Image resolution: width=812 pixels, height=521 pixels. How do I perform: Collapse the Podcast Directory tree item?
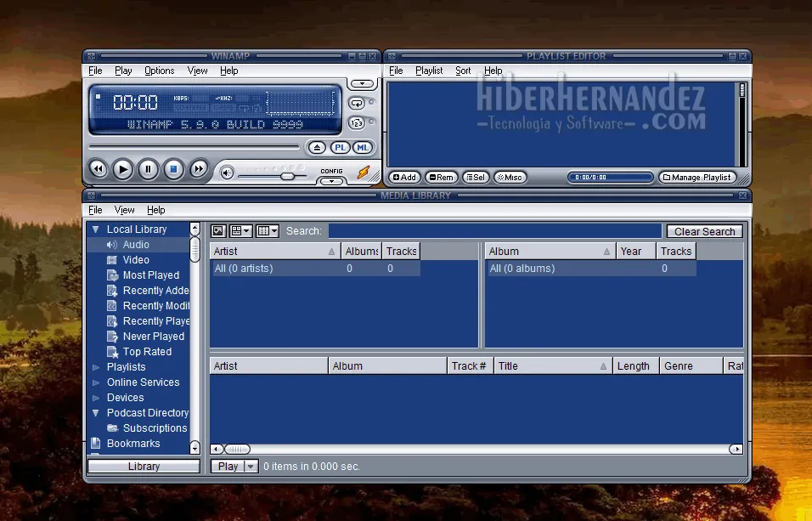click(x=96, y=412)
